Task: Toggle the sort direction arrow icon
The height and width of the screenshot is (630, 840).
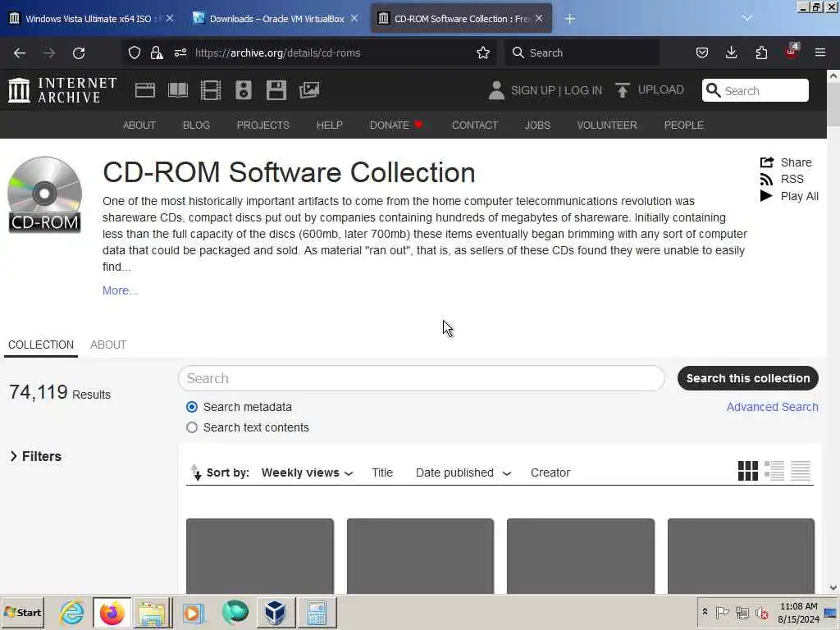Action: pyautogui.click(x=196, y=472)
